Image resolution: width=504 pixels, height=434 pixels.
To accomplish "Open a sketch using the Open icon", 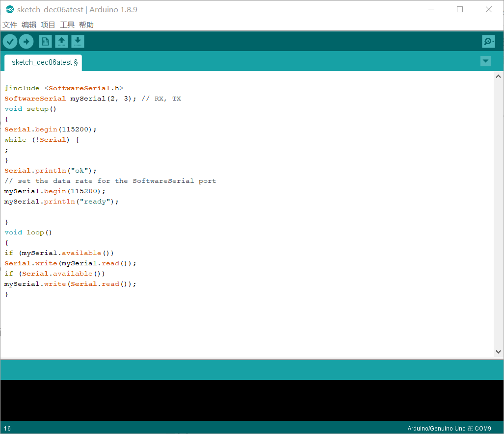I will pyautogui.click(x=61, y=41).
